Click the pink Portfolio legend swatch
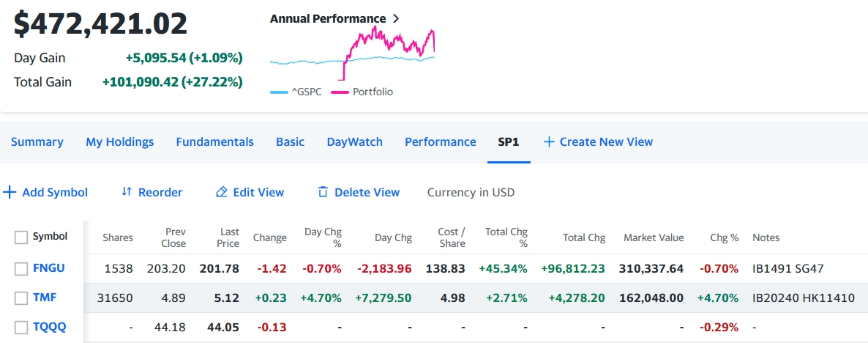The width and height of the screenshot is (868, 343). click(x=340, y=92)
